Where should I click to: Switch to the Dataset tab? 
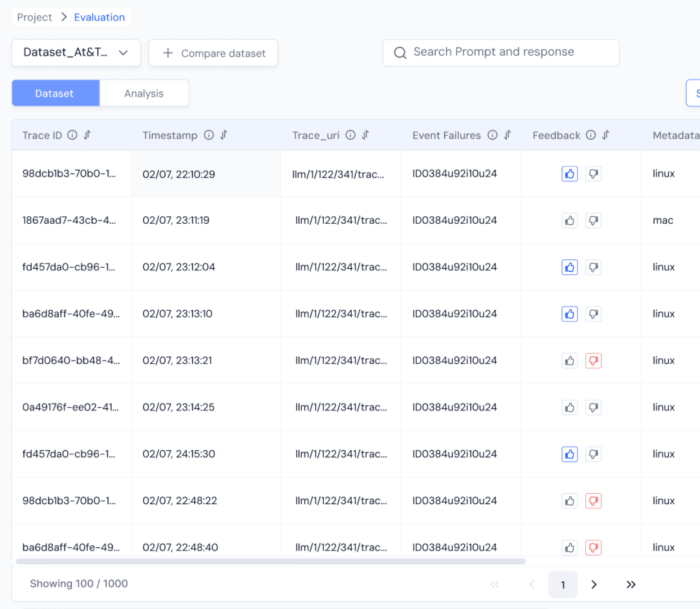tap(56, 93)
